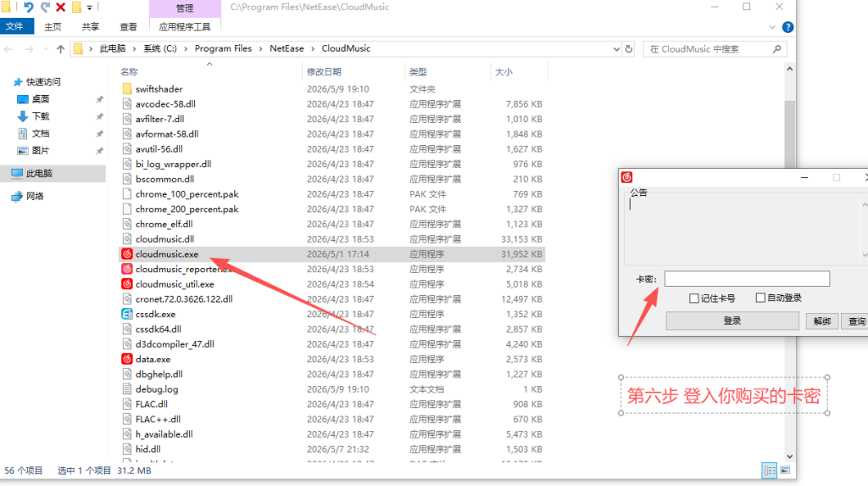868x486 pixels.
Task: Sort files by the 修改日期 column header
Action: click(324, 71)
